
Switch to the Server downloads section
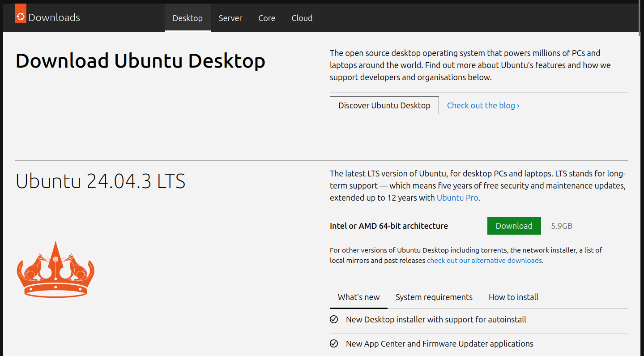point(230,18)
